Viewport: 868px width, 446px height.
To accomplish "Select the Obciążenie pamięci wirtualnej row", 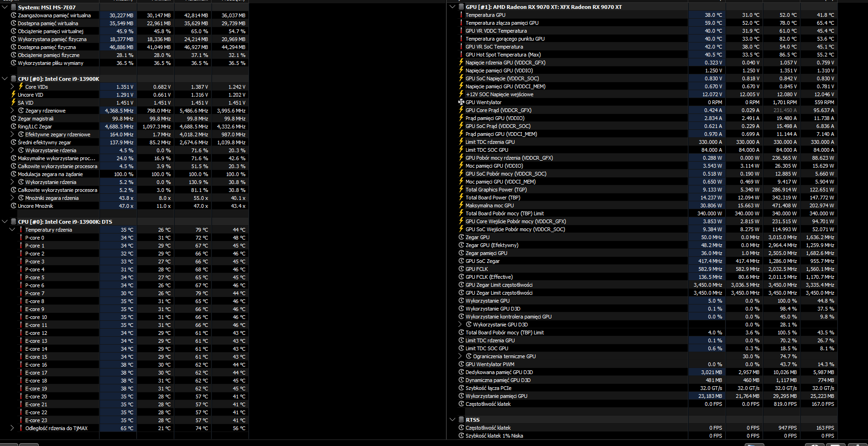I will point(125,31).
